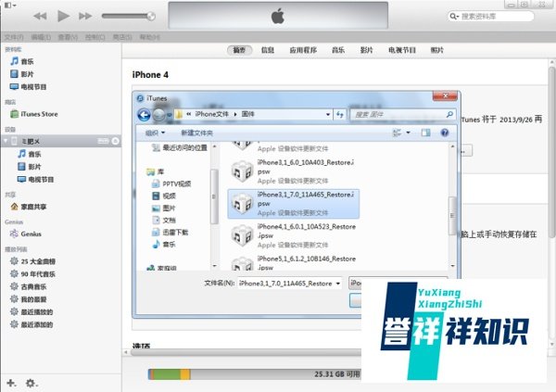Click the dialog refresh icon
The image size is (556, 392).
coord(340,114)
